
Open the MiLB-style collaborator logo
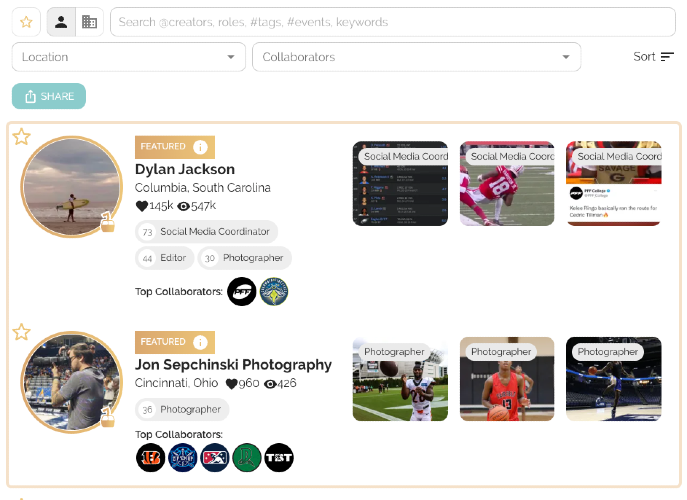(x=215, y=457)
